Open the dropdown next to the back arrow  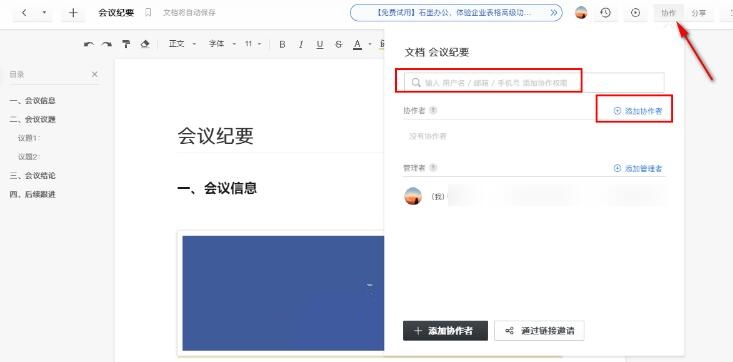44,13
